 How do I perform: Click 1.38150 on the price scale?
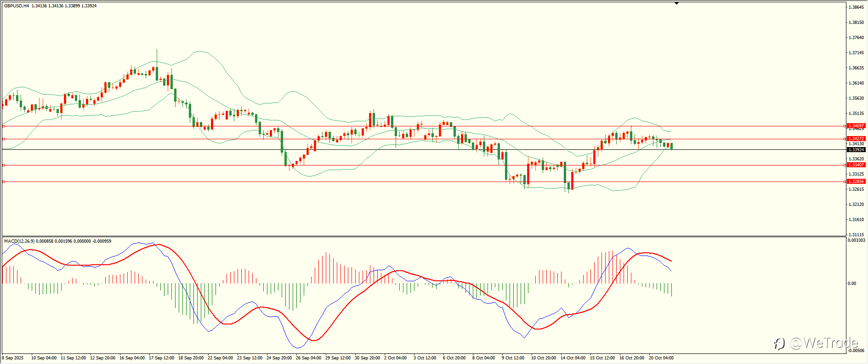(x=856, y=23)
